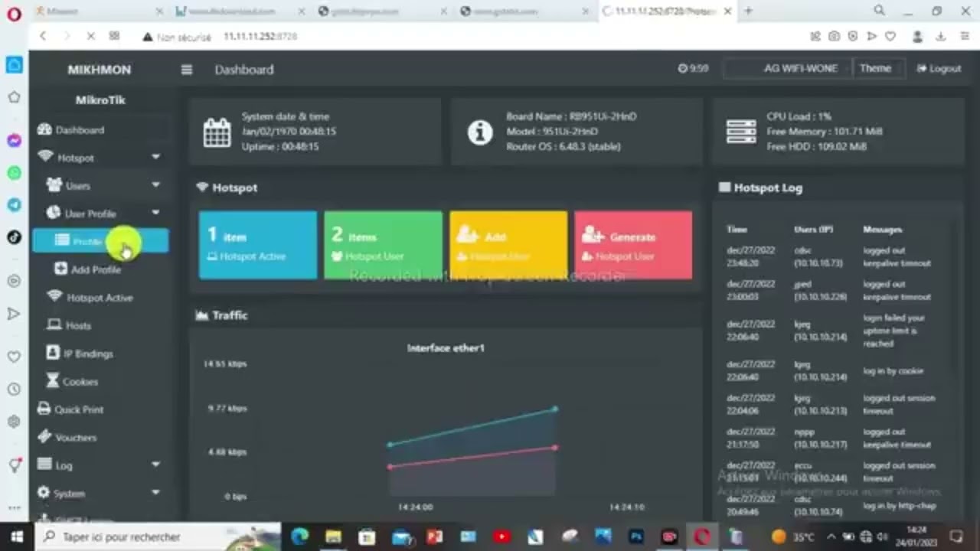
Task: Click the heart bookmark icon in address bar
Action: pyautogui.click(x=890, y=36)
